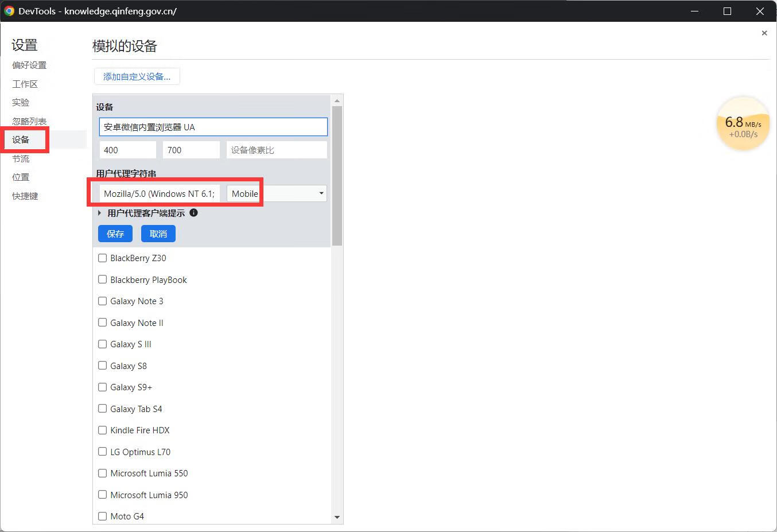
Task: Enable the Kindle Fire HDX checkbox
Action: click(103, 430)
